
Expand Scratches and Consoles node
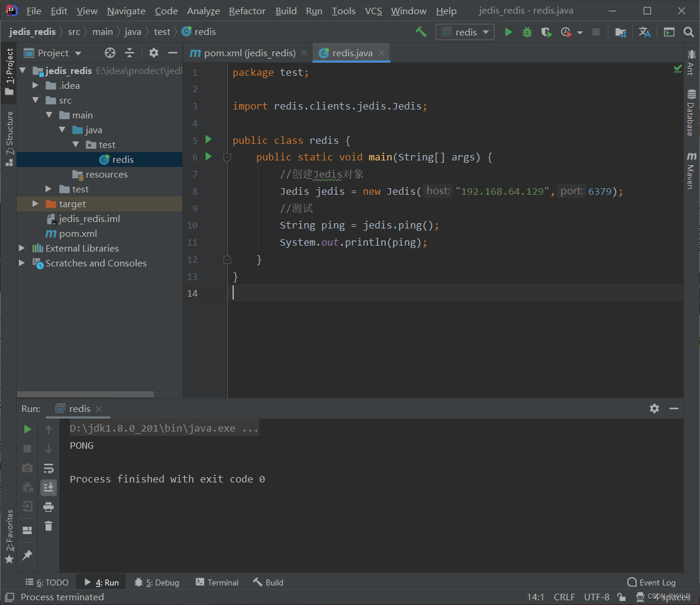click(x=21, y=262)
